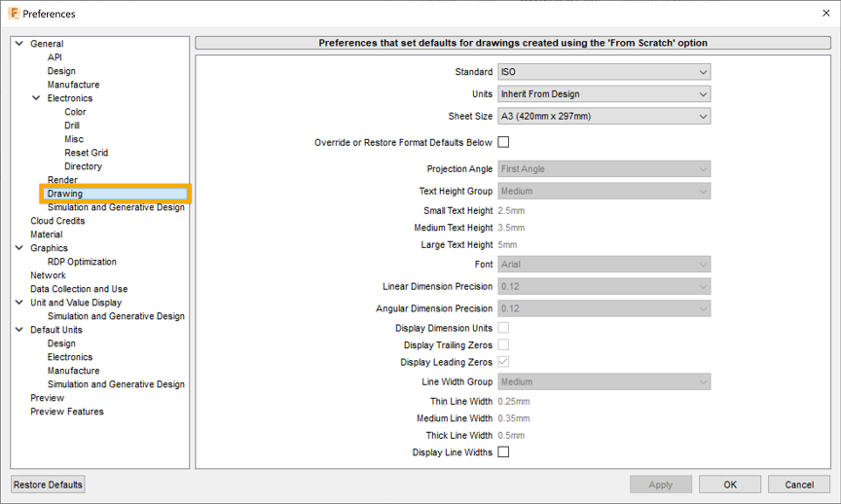Collapse the Unit and Value Display chevron
This screenshot has height=504, width=841.
tap(19, 303)
